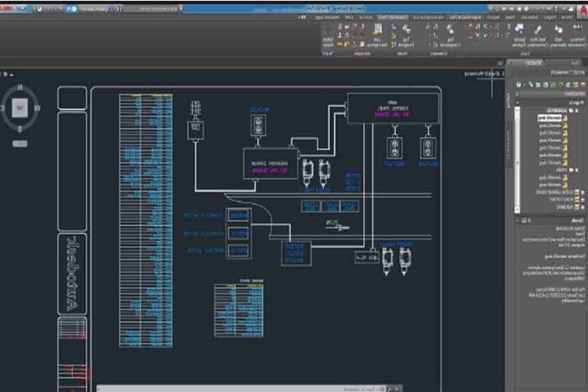Click the Select Mode ribbon button
Viewport: 588px width, 392px height.
tap(328, 35)
